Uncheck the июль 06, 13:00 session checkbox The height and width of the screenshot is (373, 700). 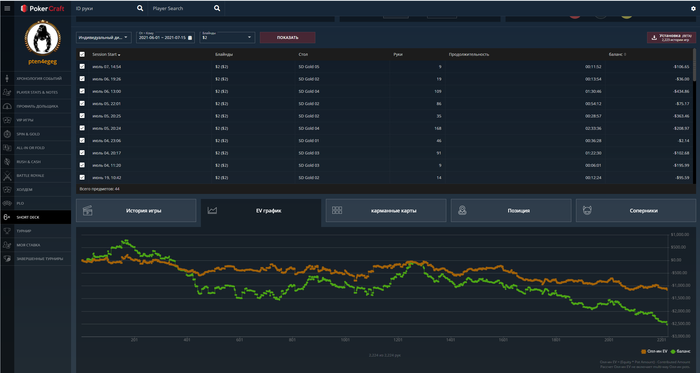tap(82, 91)
